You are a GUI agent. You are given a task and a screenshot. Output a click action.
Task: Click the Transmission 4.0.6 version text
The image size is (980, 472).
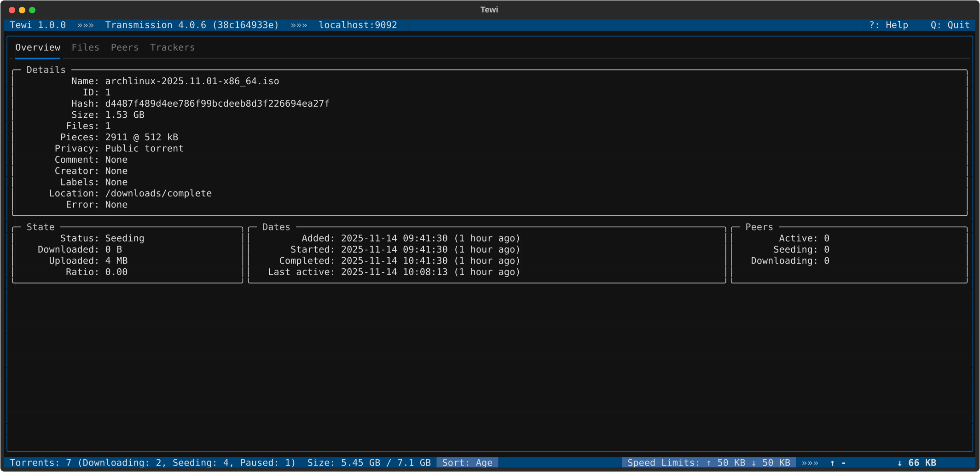point(192,25)
